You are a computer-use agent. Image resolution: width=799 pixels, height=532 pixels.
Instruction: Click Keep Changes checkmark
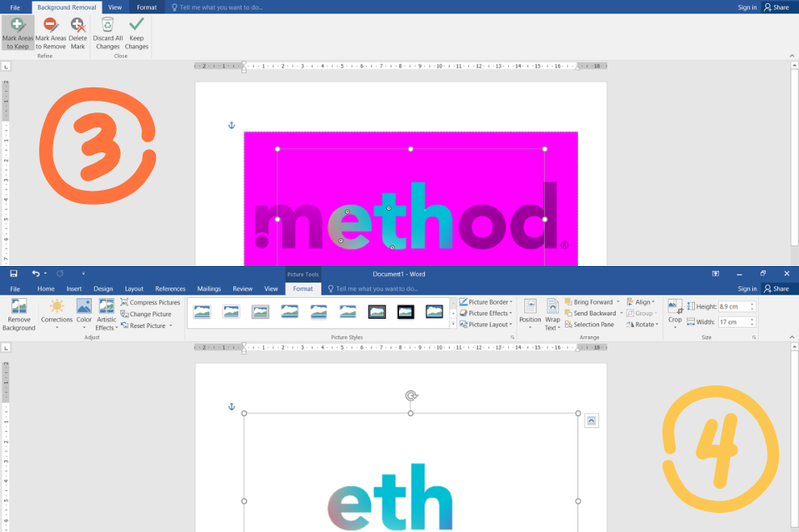(136, 24)
